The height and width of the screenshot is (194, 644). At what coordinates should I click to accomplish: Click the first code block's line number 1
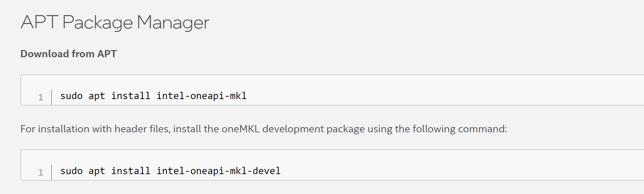click(x=41, y=97)
